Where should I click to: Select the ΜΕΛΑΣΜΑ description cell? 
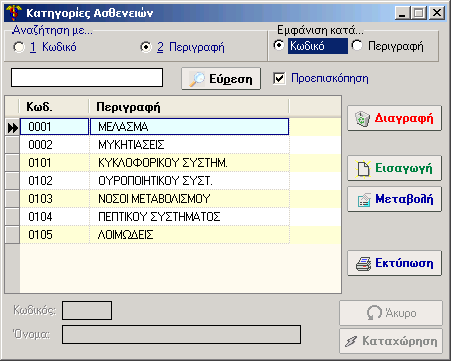pyautogui.click(x=189, y=127)
